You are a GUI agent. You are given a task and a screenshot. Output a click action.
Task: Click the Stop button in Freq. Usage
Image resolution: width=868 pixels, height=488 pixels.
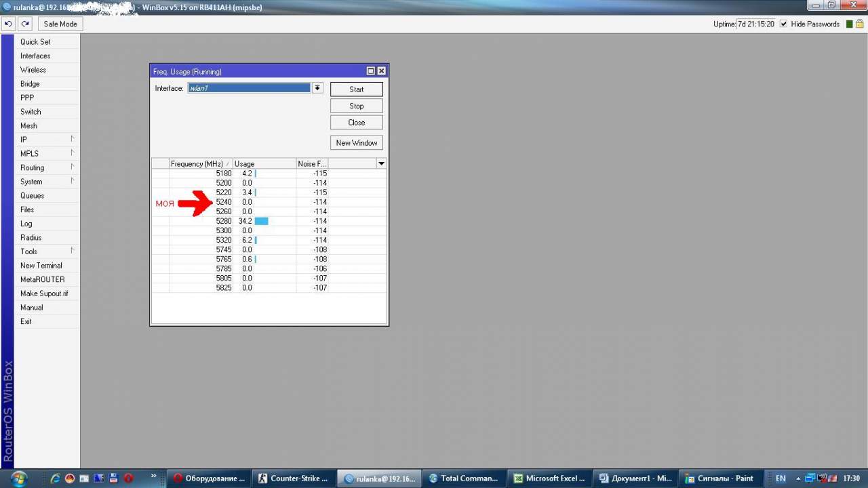[357, 106]
